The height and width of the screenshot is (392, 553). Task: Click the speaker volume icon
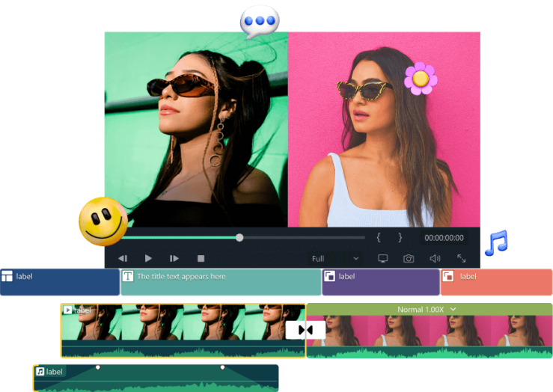pyautogui.click(x=435, y=258)
